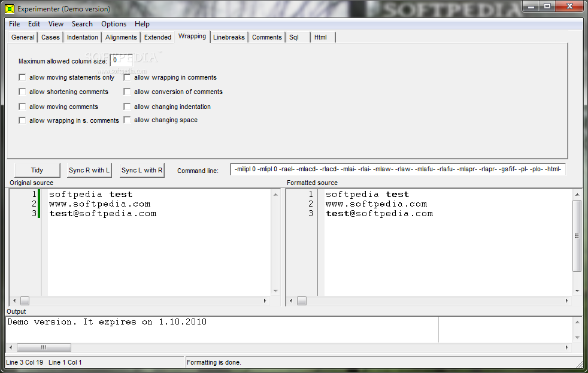Click Formatted source scroll down arrow
Screen dimensions: 588x373
pos(577,291)
